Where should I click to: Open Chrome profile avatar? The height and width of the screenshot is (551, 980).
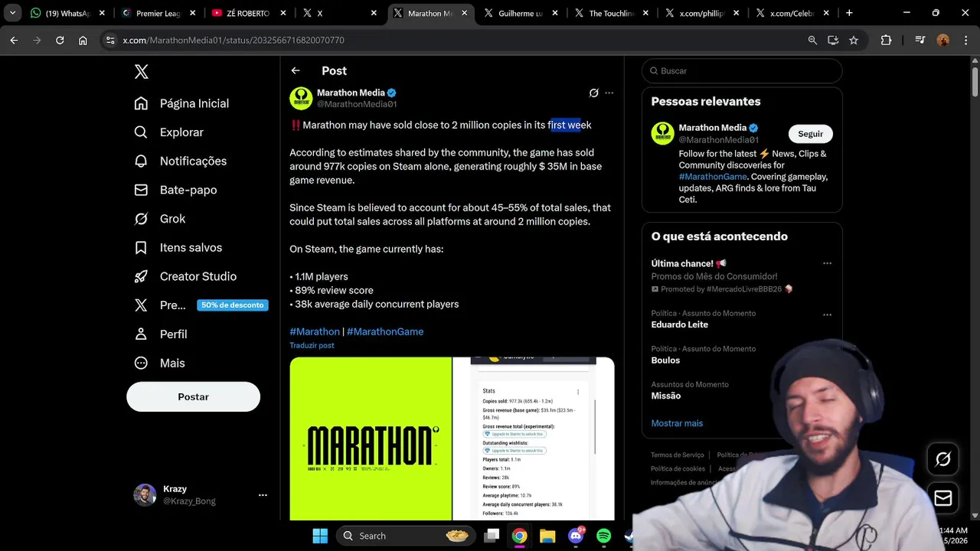point(943,40)
